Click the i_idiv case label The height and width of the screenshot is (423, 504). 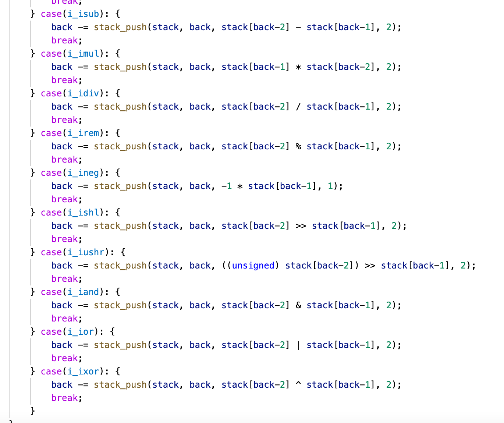(83, 93)
